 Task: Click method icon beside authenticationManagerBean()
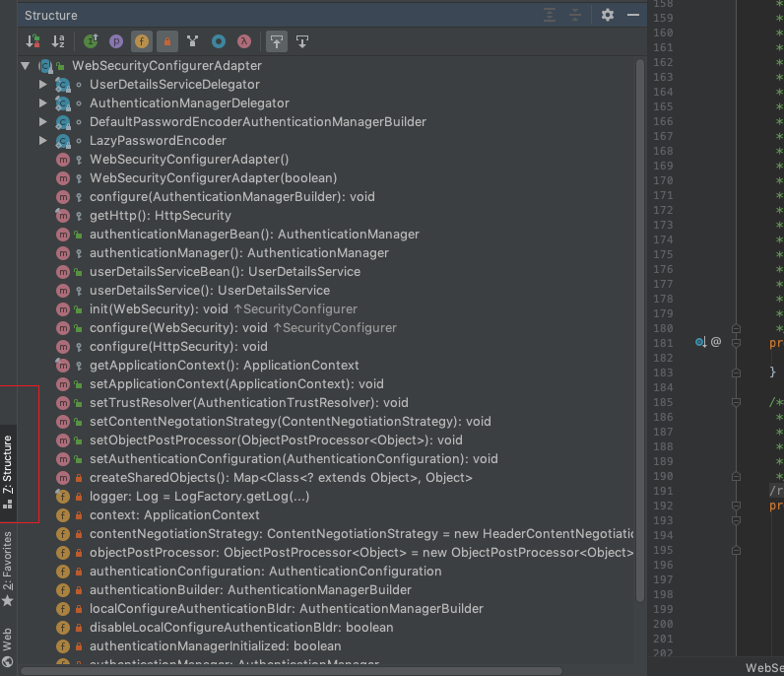point(62,235)
